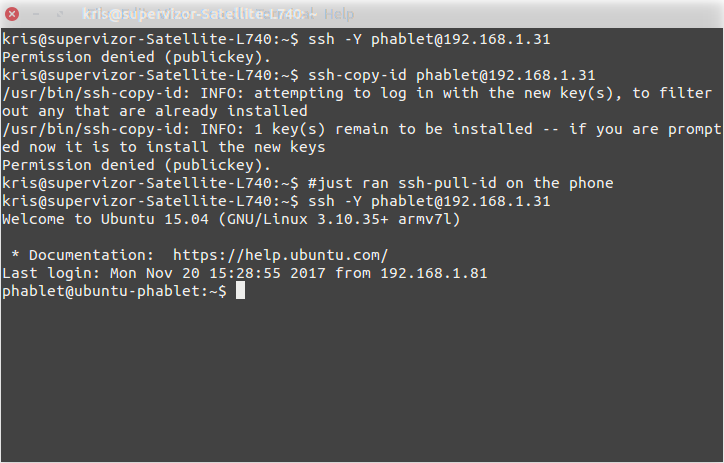The image size is (724, 463).
Task: Click the final successful ssh -Y command
Action: tap(430, 201)
